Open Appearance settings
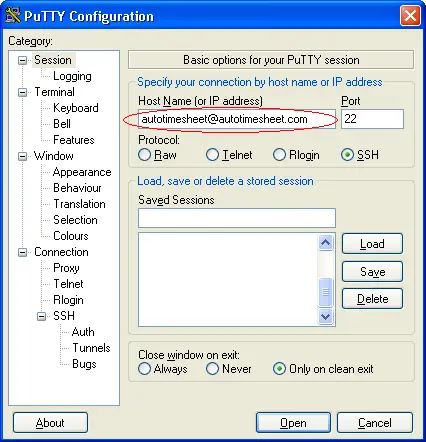This screenshot has height=442, width=426. (x=82, y=172)
